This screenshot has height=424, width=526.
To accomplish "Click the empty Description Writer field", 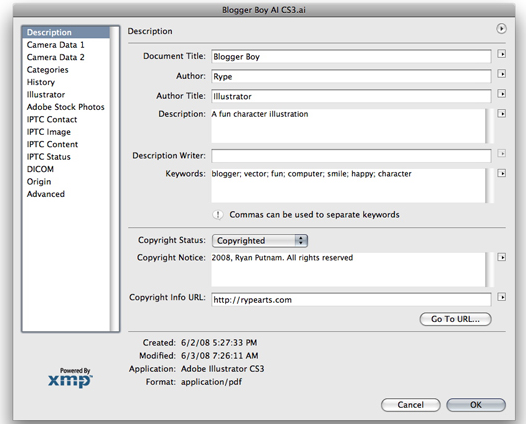I will (351, 156).
